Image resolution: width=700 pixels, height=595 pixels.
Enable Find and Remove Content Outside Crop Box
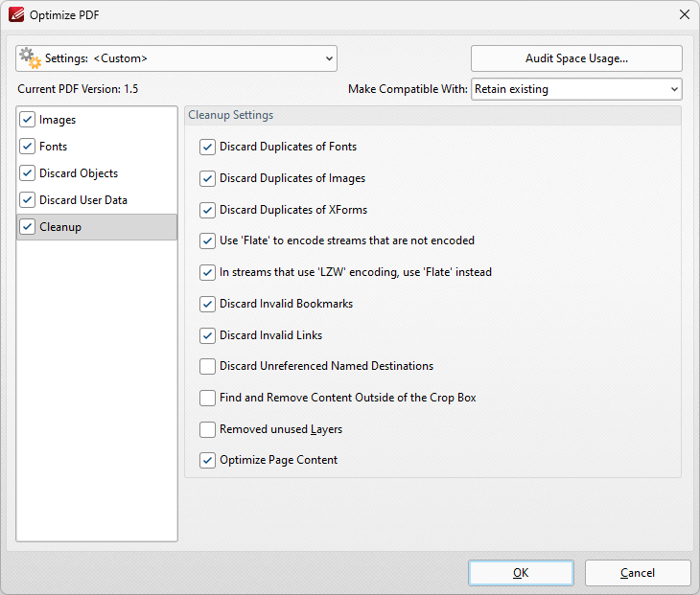(x=207, y=398)
